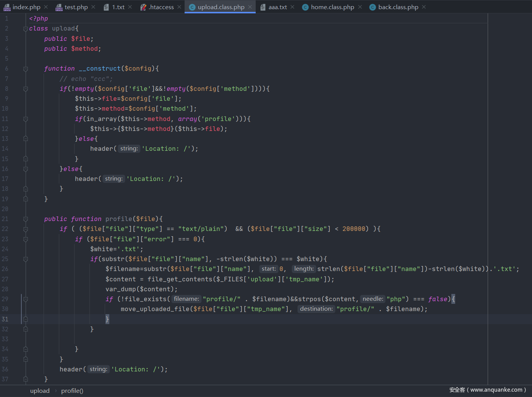This screenshot has width=532, height=397.
Task: Click the 200000 size value
Action: click(x=354, y=229)
